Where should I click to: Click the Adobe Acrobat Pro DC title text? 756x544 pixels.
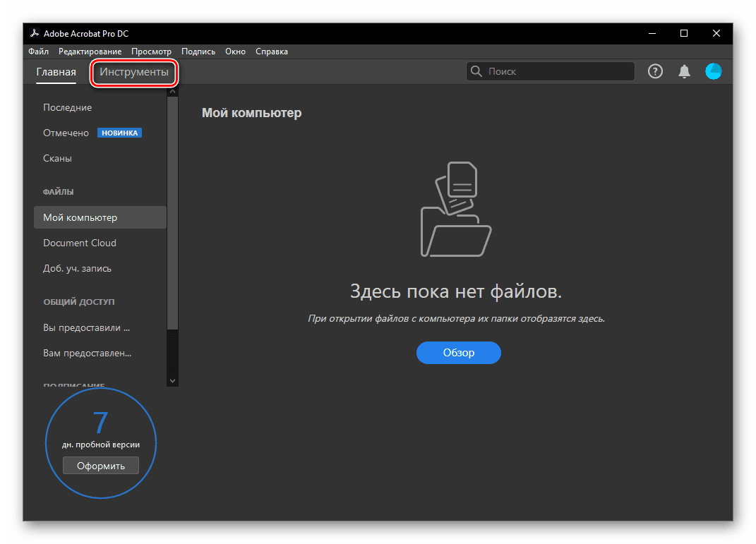click(86, 34)
